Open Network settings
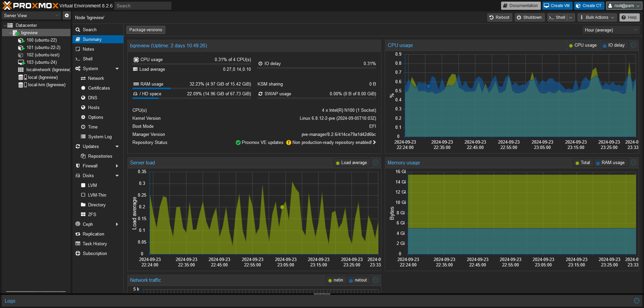The height and width of the screenshot is (308, 644). [x=98, y=78]
